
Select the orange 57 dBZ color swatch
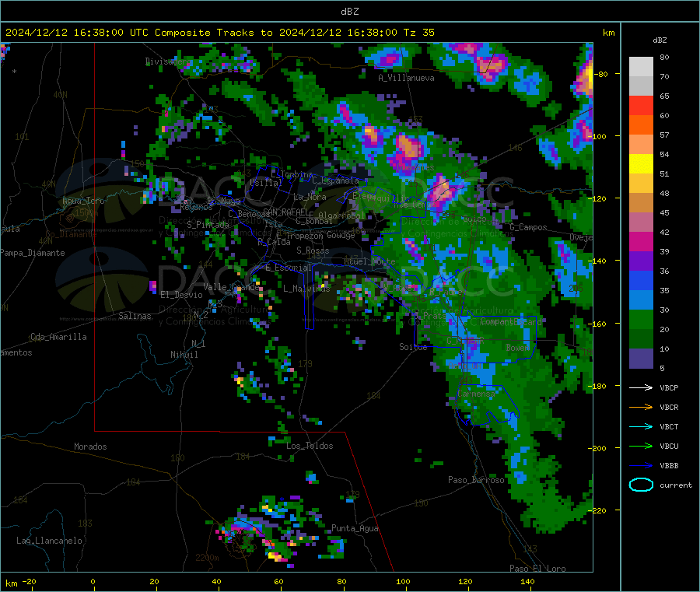tap(641, 125)
